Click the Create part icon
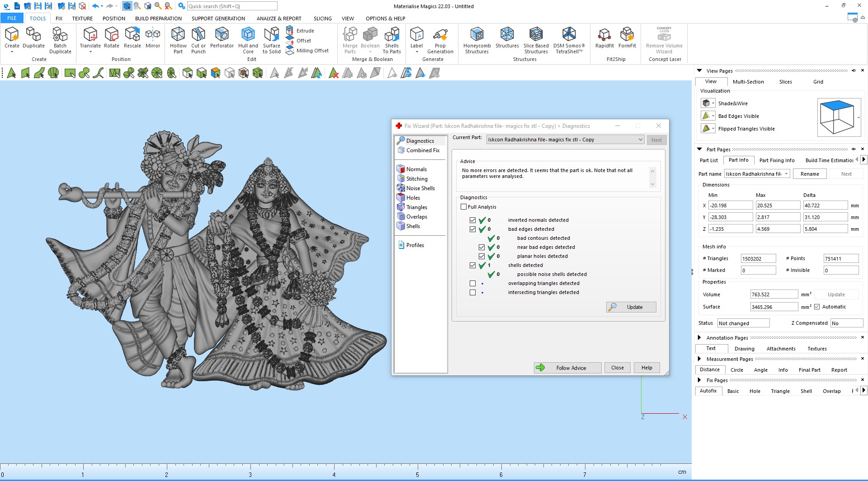 (12, 34)
